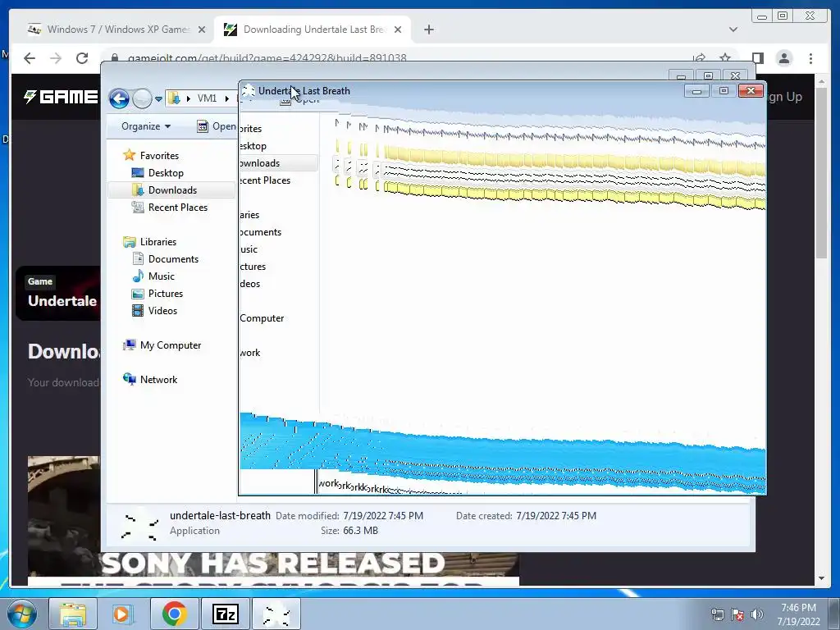The width and height of the screenshot is (840, 630).
Task: Select the Undertale game taskbar icon
Action: pos(276,614)
